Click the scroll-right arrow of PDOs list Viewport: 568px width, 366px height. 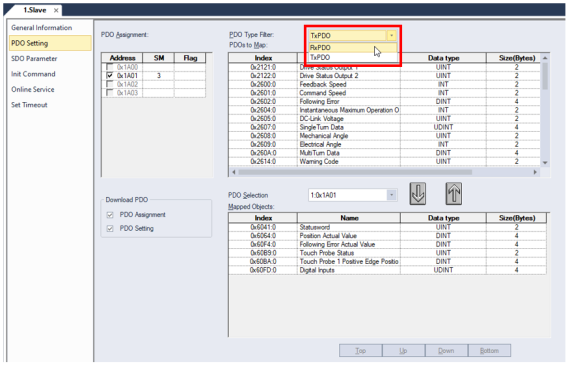pyautogui.click(x=535, y=172)
